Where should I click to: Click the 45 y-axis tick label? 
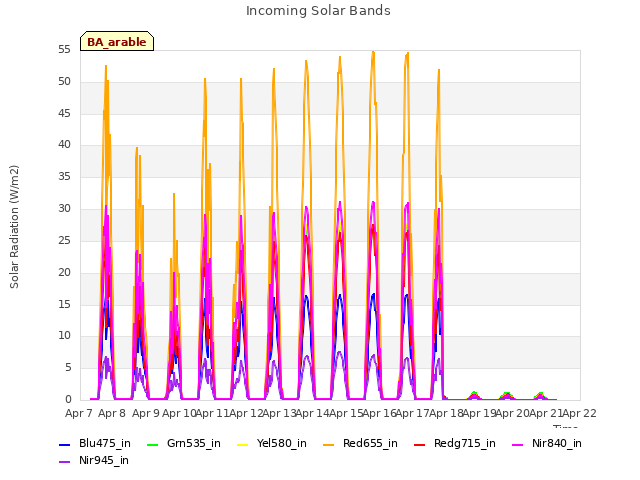(x=64, y=113)
